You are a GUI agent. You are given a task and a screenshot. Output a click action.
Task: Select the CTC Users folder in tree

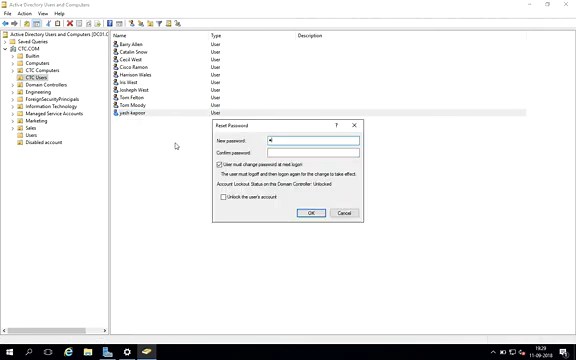(x=36, y=78)
